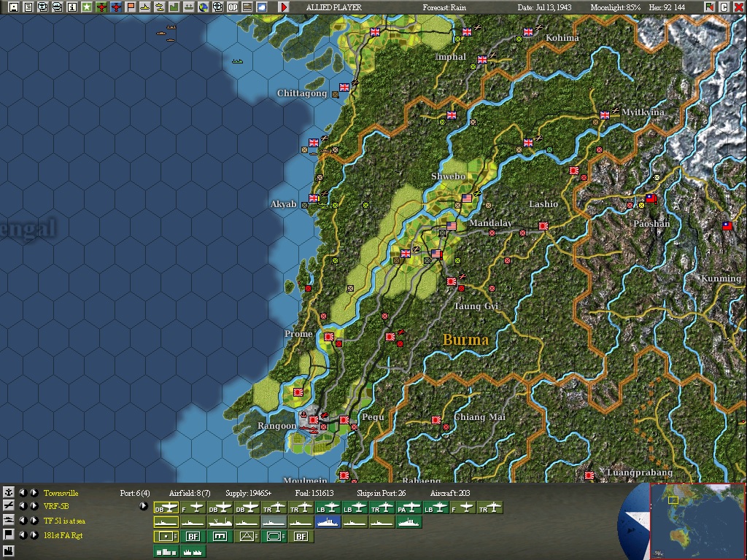
Task: Click the green factory industry toolbar icon
Action: 174,7
